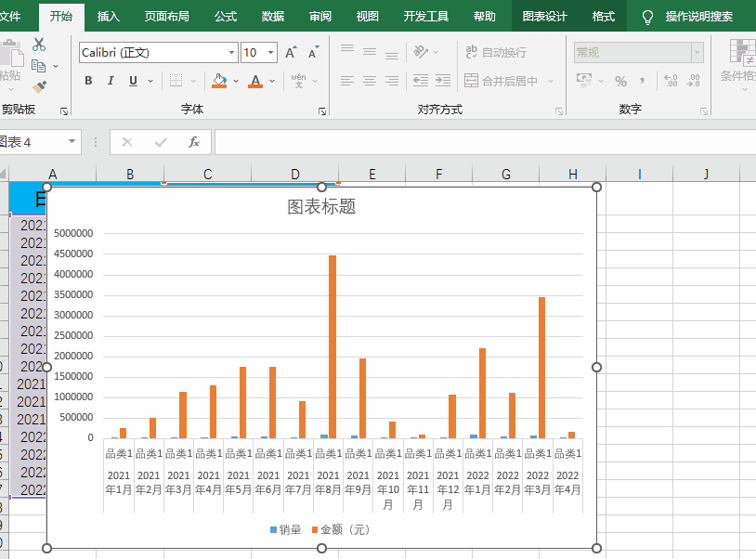Toggle Italic formatting
This screenshot has width=756, height=559.
click(111, 82)
